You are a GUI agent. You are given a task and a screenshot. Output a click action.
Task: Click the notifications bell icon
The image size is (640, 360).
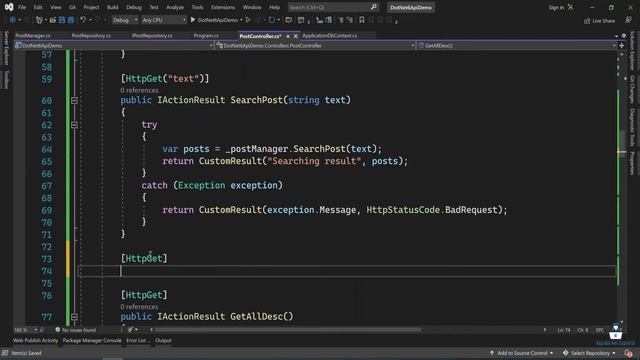click(x=628, y=353)
